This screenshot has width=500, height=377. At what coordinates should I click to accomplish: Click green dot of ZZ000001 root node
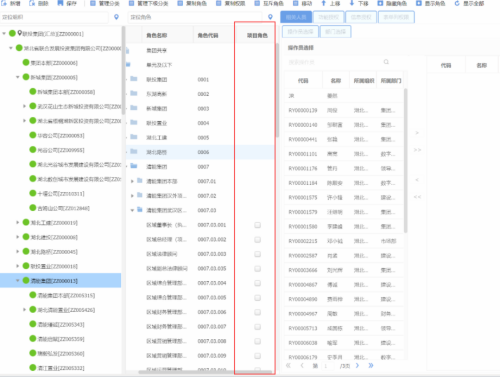tap(12, 33)
